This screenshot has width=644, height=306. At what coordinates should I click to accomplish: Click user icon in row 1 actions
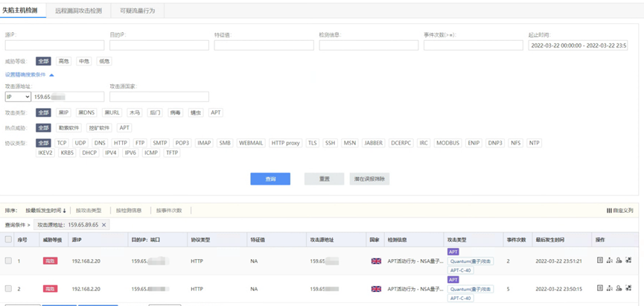(x=619, y=261)
